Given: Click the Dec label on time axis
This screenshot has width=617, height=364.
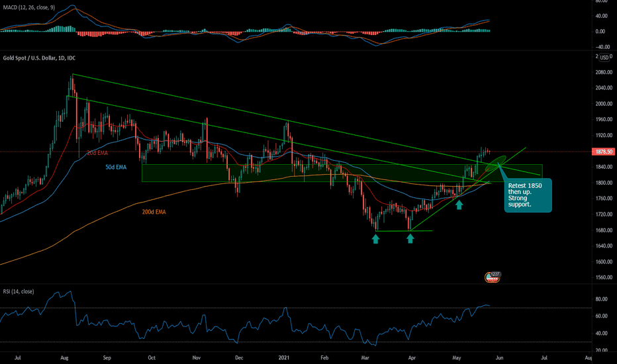Looking at the screenshot, I should tap(239, 358).
